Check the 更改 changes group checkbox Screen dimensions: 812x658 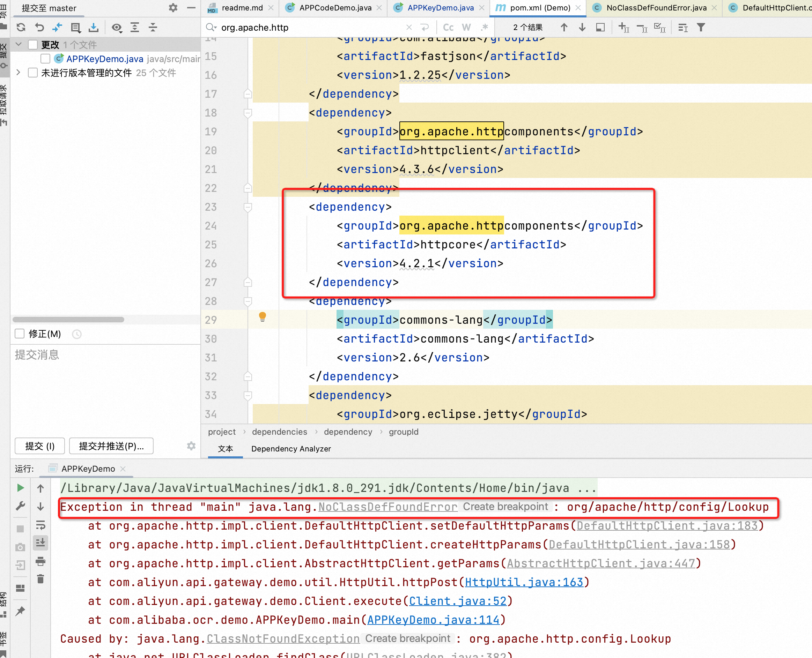tap(33, 45)
